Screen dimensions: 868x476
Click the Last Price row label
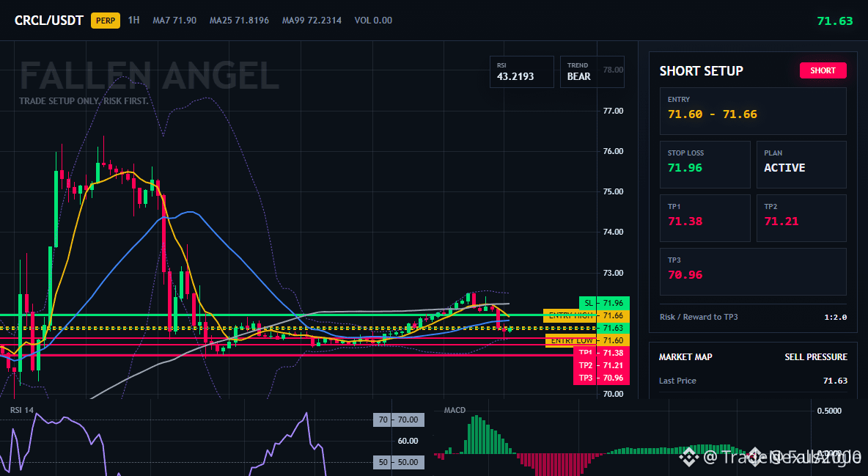click(677, 381)
